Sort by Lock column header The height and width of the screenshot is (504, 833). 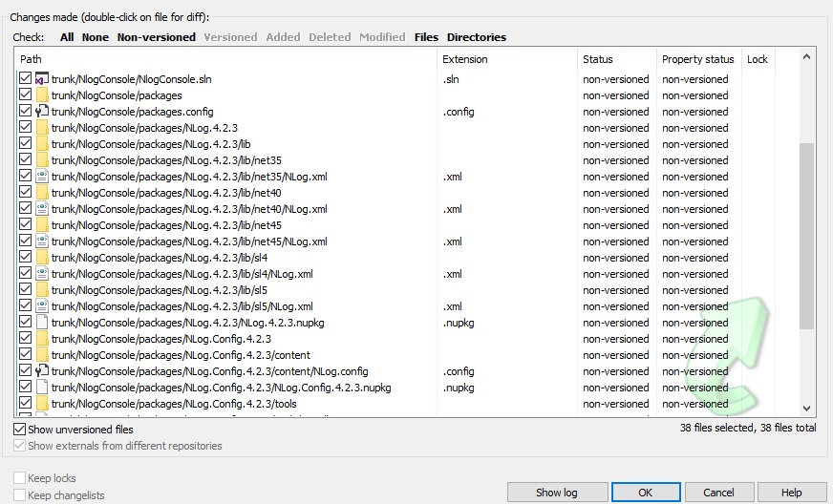(x=758, y=59)
